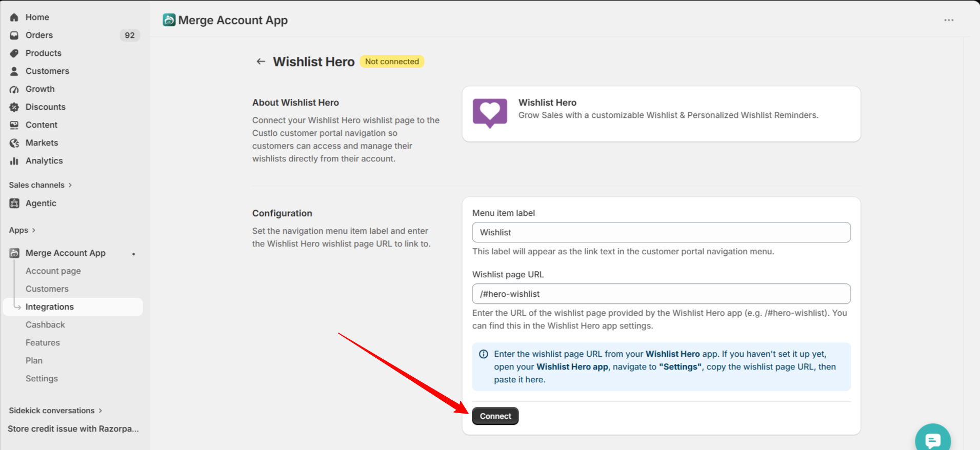Expand Sidekick conversations section
The image size is (980, 450).
tap(55, 411)
